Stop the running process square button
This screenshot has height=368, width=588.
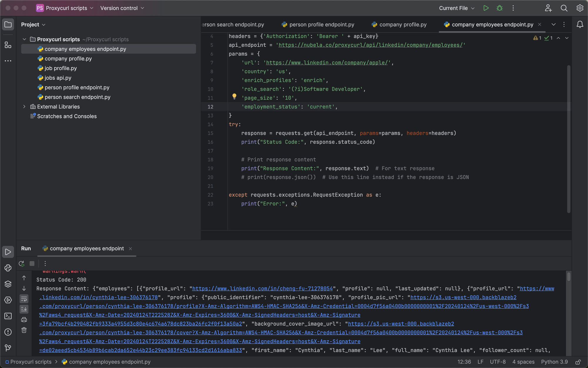coord(32,263)
